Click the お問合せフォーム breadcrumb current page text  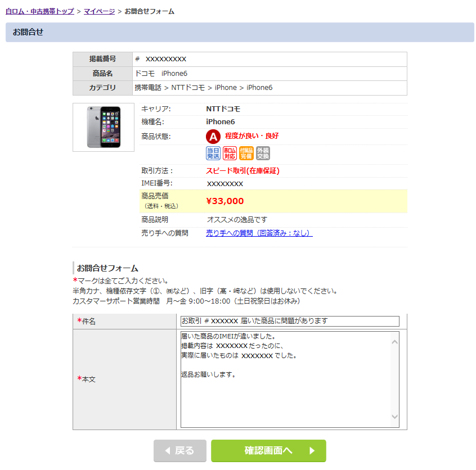pos(149,12)
